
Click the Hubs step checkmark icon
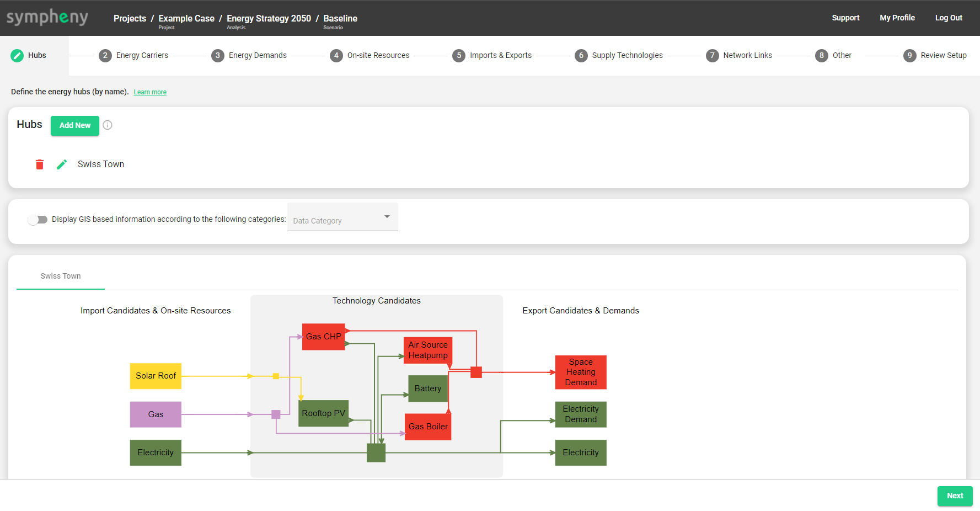(x=18, y=56)
